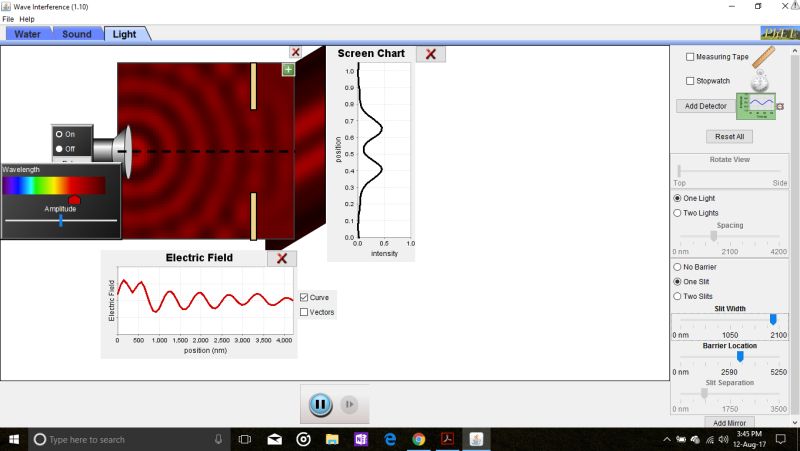The width and height of the screenshot is (800, 451).
Task: Switch to the Water tab
Action: 28,34
